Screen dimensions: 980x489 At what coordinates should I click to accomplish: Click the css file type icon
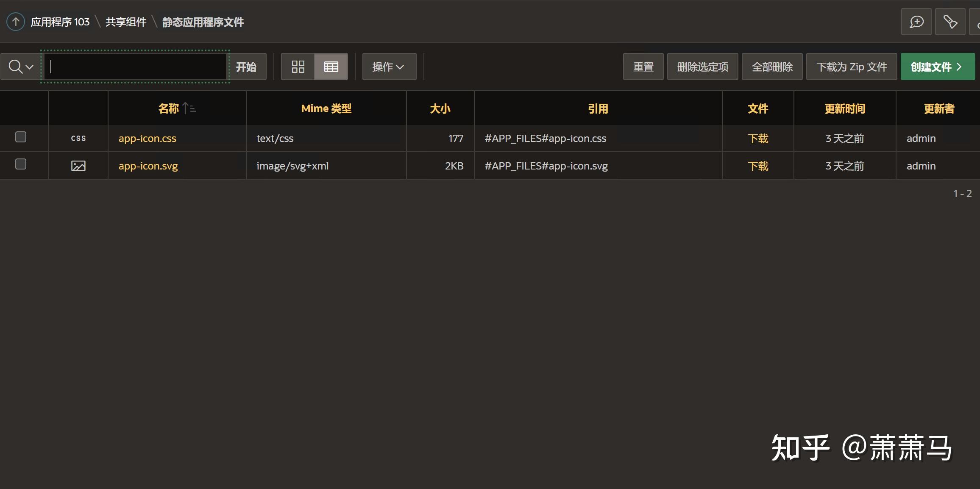78,138
